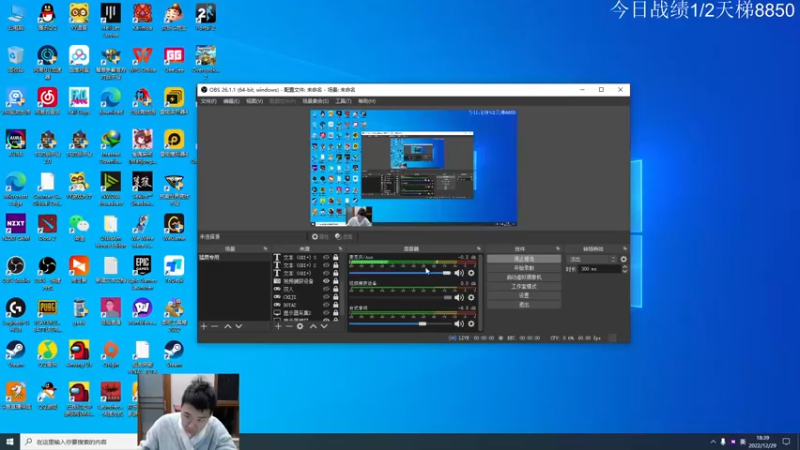Select the Portal 2 desktop icon
Viewport: 800px width, 450px height.
(206, 17)
